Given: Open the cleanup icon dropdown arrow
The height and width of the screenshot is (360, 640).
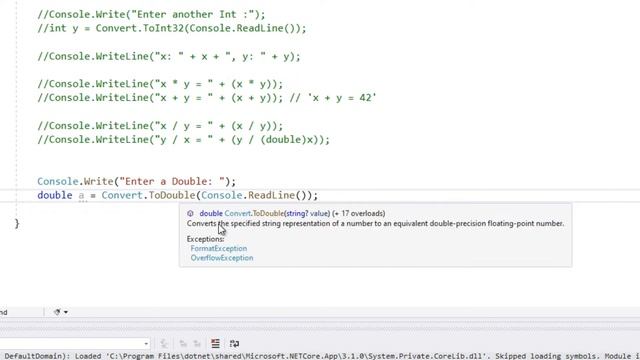Looking at the screenshot, I should click(66, 312).
